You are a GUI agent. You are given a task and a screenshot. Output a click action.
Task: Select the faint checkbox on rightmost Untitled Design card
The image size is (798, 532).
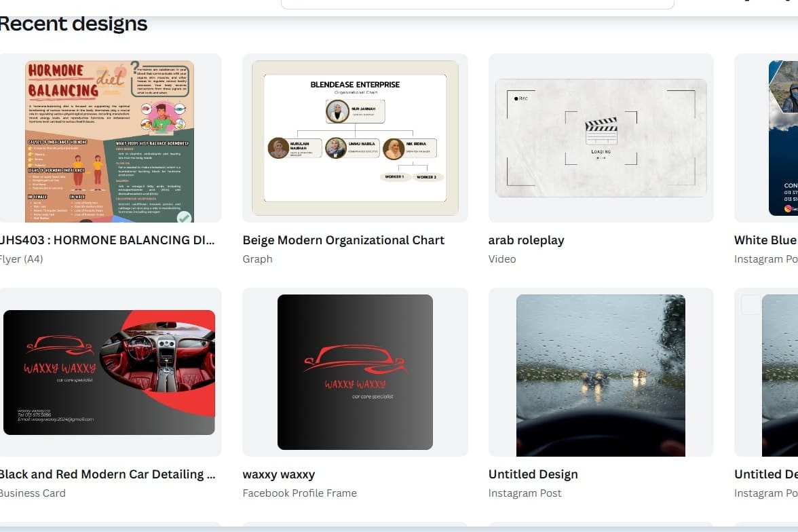pyautogui.click(x=750, y=305)
